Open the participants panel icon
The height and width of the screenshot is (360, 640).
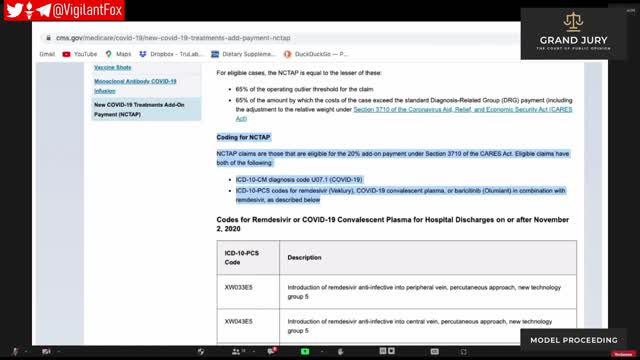click(236, 351)
